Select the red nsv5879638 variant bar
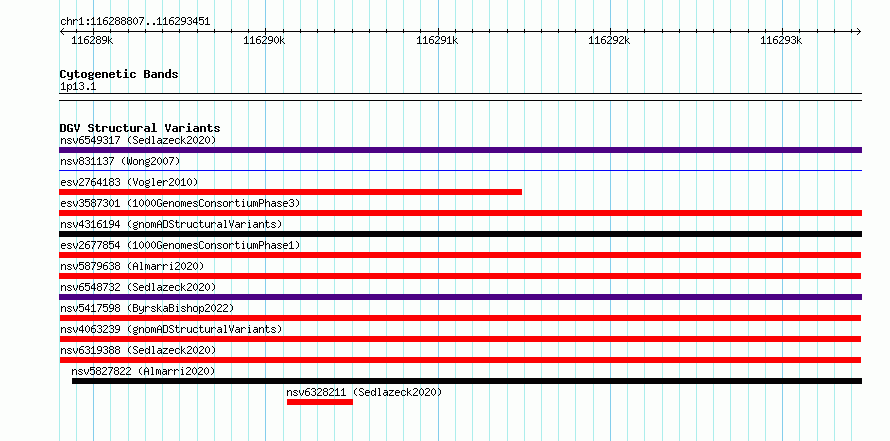Viewport: 890px width, 441px height. (x=460, y=276)
